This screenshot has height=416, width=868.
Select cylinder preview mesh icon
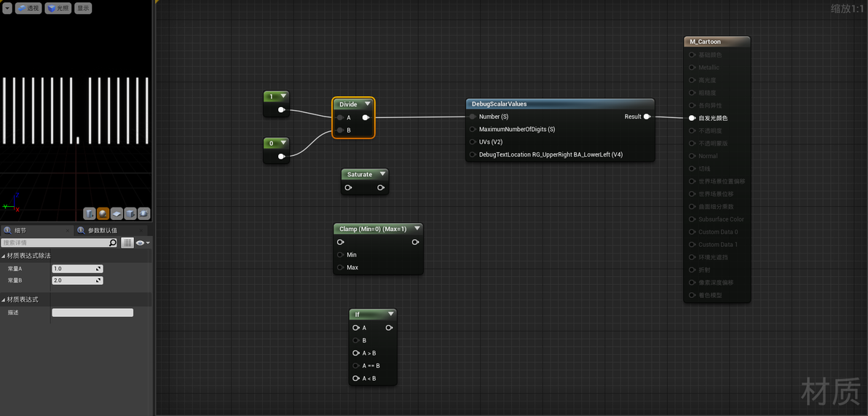(90, 213)
